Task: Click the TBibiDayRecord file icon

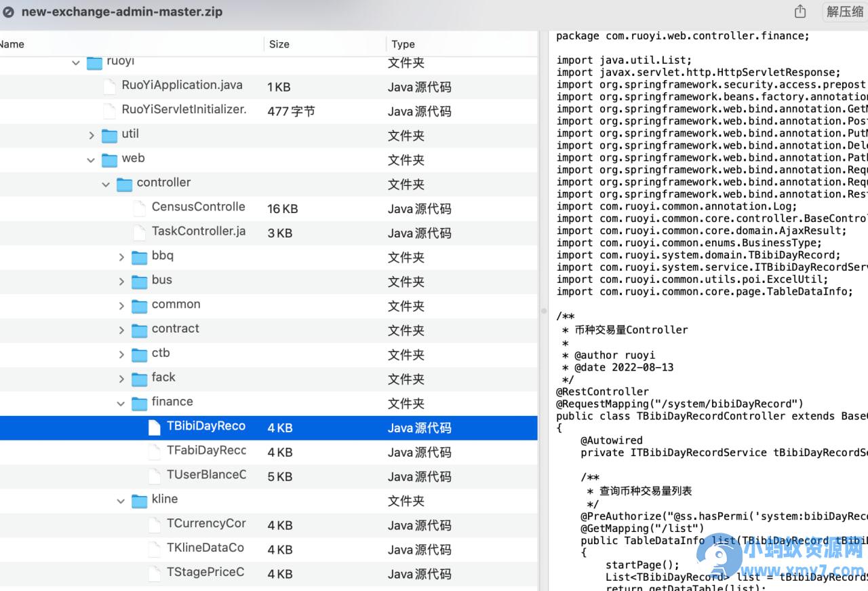Action: (155, 428)
